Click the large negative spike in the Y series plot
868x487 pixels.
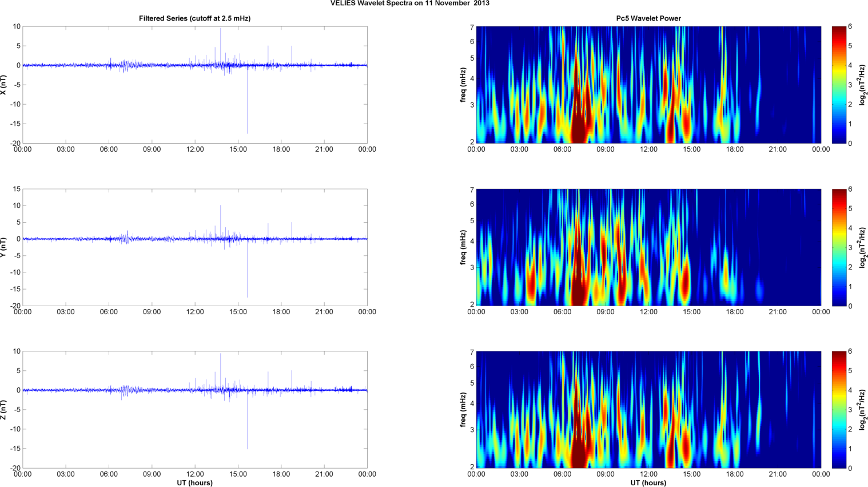247,269
